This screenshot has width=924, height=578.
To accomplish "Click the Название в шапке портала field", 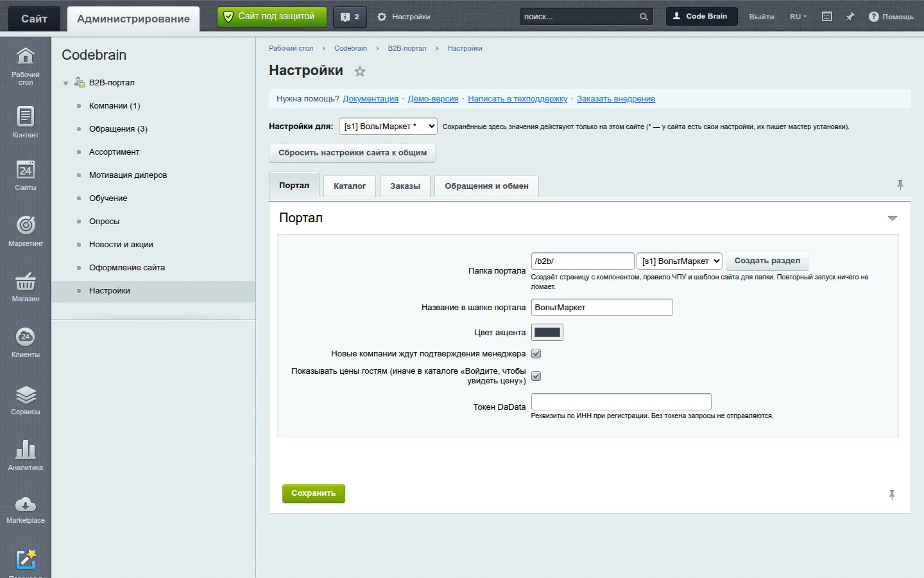I will [602, 308].
